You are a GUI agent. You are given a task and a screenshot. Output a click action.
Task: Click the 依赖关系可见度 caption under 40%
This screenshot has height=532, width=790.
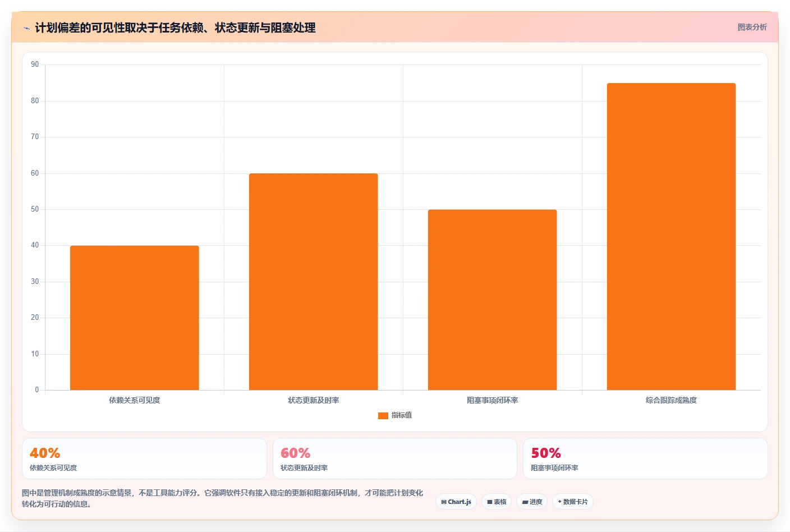coord(53,468)
